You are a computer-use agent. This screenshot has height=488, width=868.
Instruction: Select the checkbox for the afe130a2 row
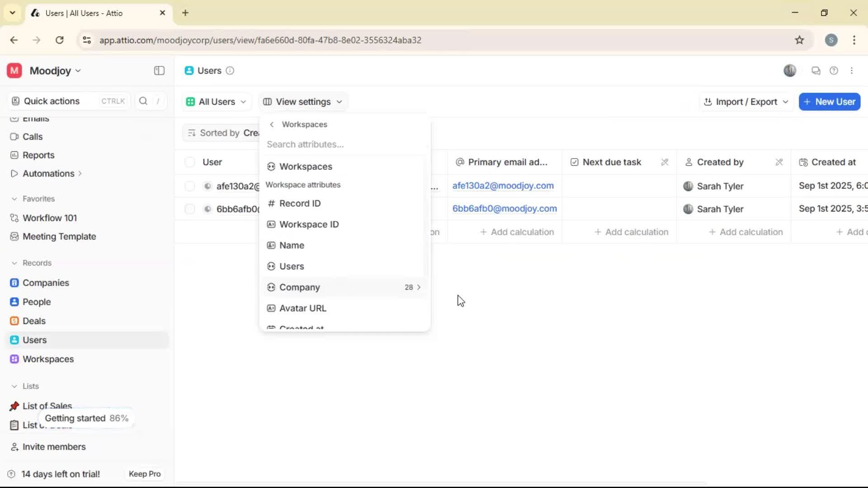[189, 186]
